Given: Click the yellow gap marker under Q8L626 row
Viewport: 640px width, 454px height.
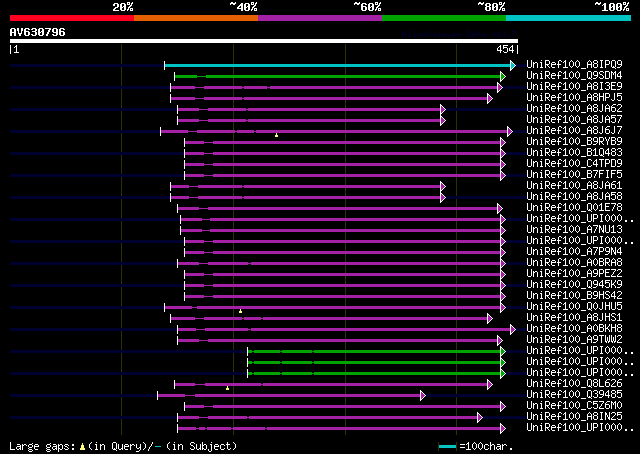Looking at the screenshot, I should (227, 388).
